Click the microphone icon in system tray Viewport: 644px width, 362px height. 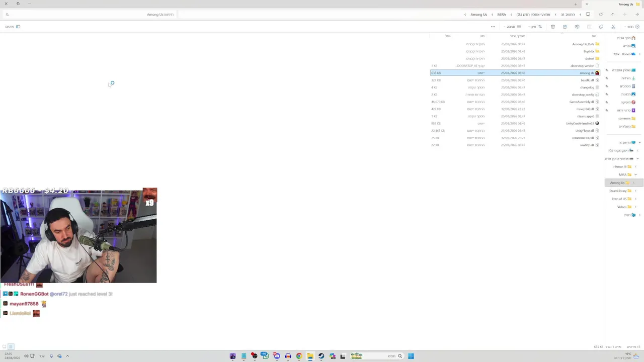pyautogui.click(x=51, y=356)
